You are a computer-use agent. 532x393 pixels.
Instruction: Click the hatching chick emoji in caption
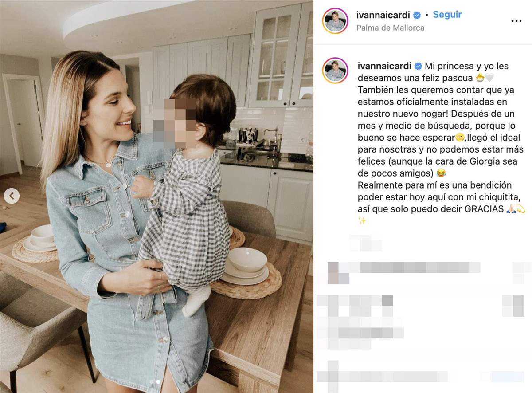tap(479, 79)
